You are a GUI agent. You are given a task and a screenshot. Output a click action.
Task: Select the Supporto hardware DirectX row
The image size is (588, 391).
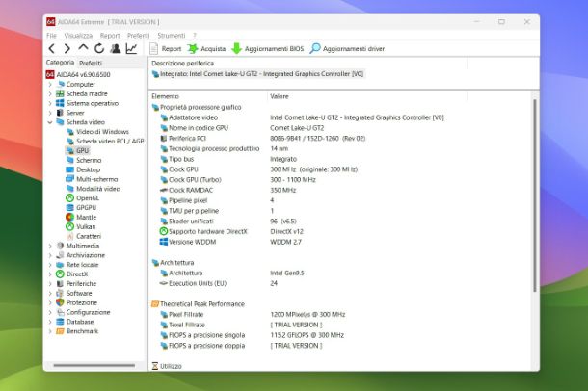(231, 231)
